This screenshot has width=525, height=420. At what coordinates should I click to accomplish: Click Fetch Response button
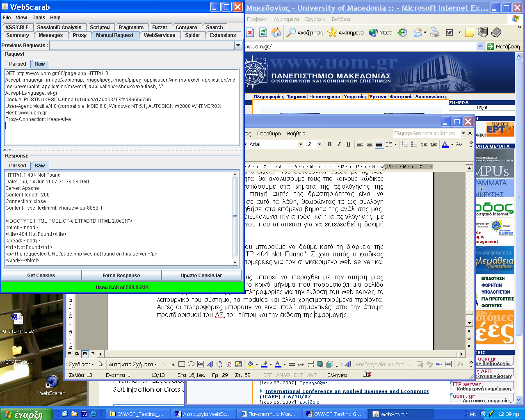[x=121, y=276]
